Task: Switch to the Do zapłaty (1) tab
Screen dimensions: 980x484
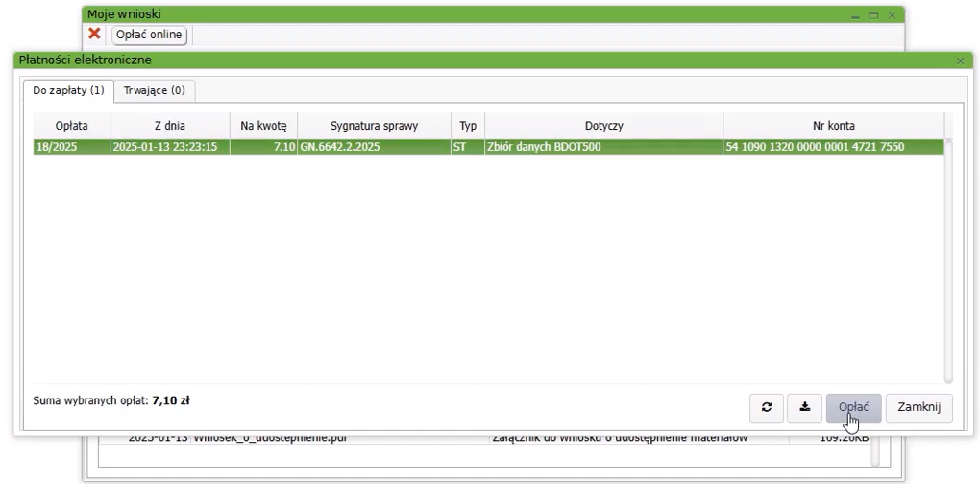Action: [68, 90]
